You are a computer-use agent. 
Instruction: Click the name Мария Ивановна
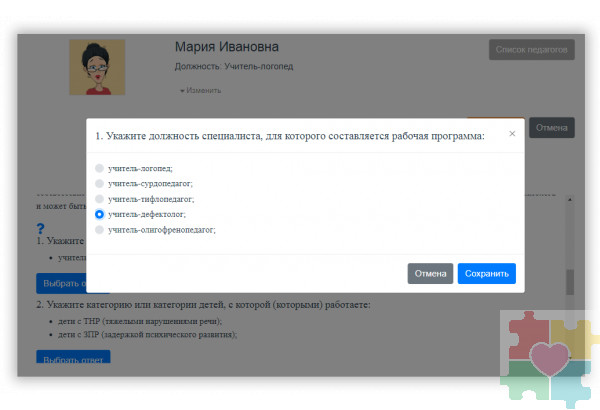click(226, 47)
